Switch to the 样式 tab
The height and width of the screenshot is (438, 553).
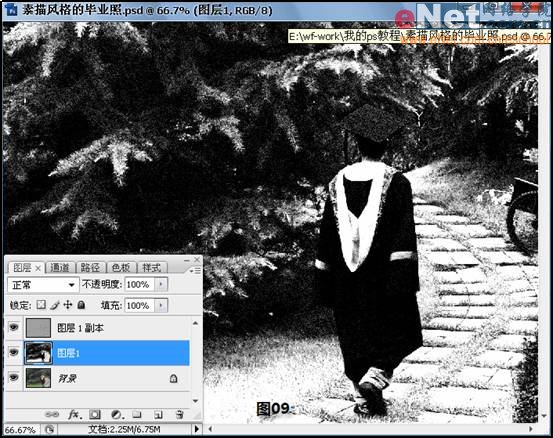click(152, 268)
